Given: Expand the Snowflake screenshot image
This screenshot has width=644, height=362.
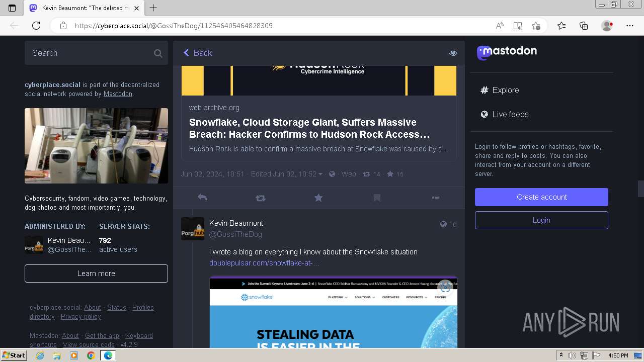Looking at the screenshot, I should (x=333, y=312).
